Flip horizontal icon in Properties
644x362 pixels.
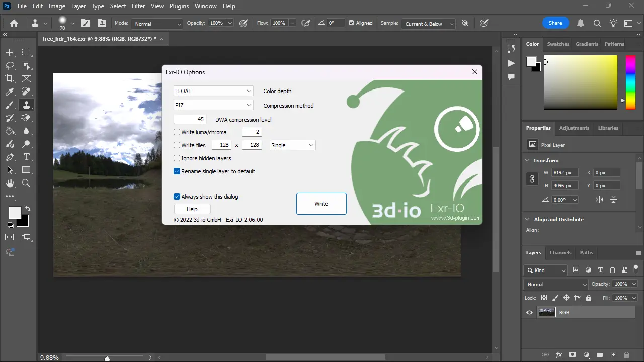pyautogui.click(x=599, y=200)
